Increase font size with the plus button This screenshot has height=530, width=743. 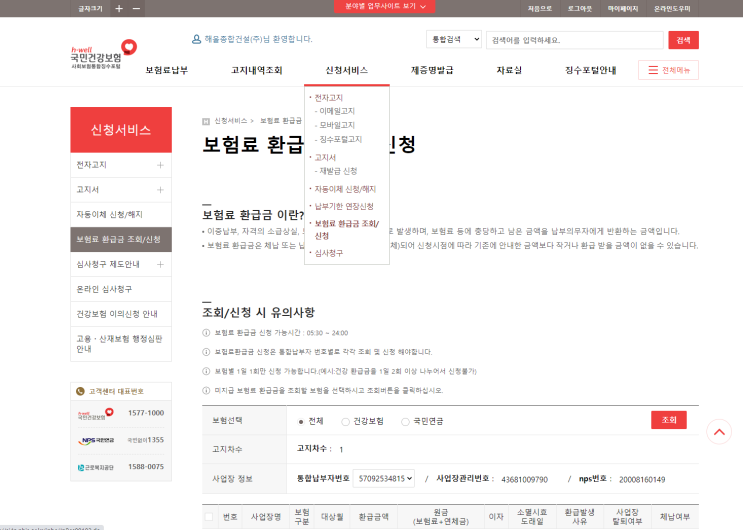(x=119, y=9)
